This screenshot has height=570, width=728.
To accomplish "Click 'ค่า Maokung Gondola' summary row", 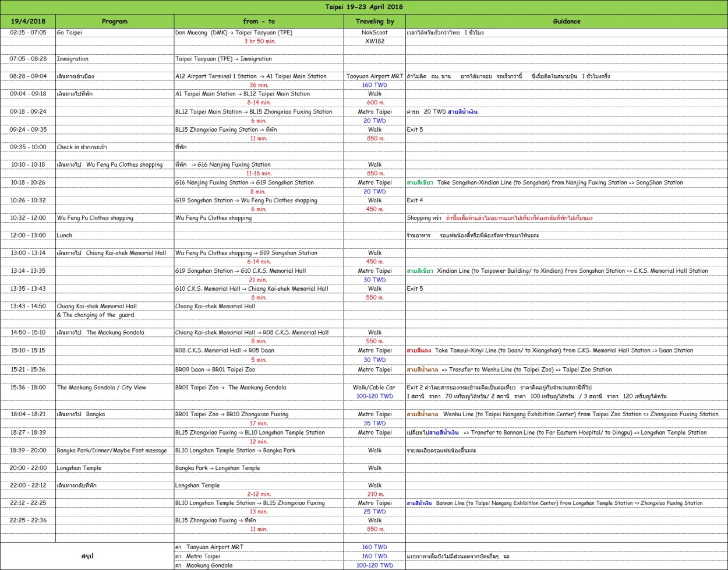I will click(259, 565).
